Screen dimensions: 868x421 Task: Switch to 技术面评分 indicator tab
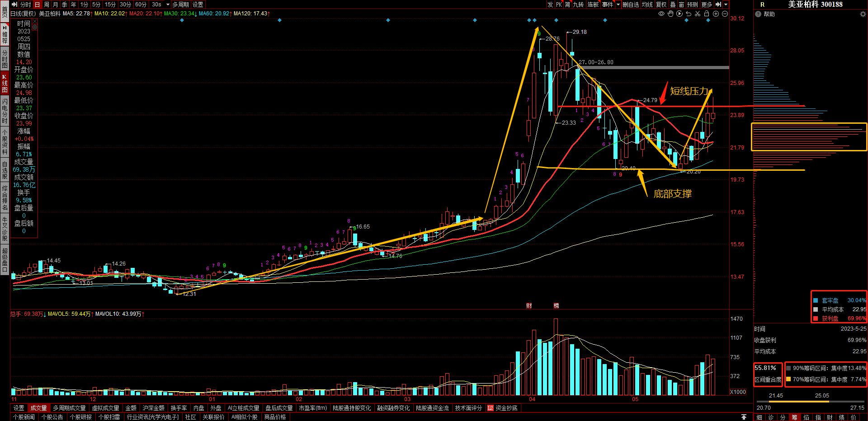coord(468,408)
